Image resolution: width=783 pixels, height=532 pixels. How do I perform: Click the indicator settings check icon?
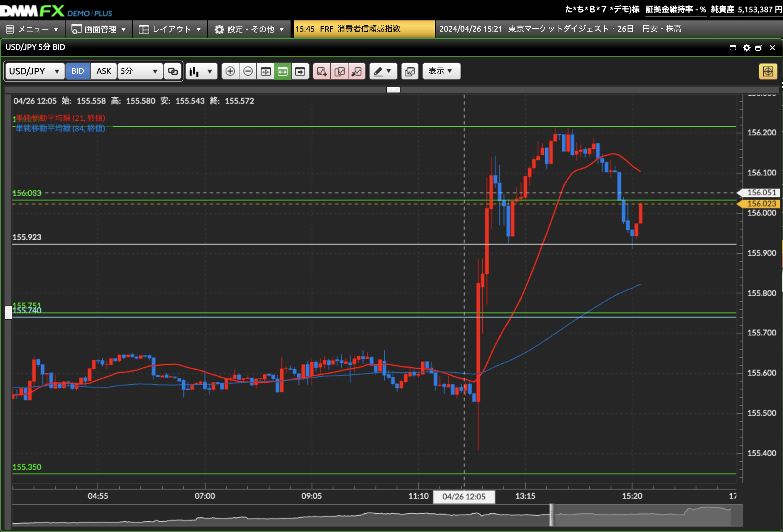339,71
